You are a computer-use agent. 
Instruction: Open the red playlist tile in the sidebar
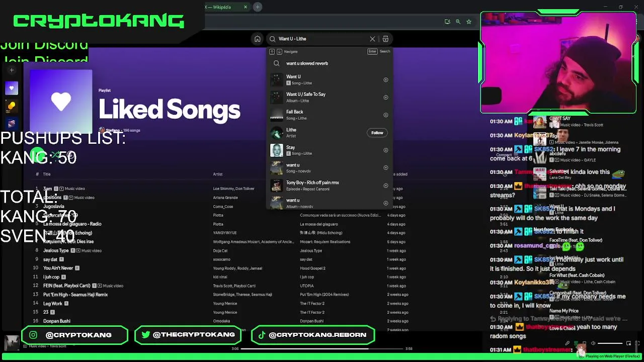click(x=12, y=124)
